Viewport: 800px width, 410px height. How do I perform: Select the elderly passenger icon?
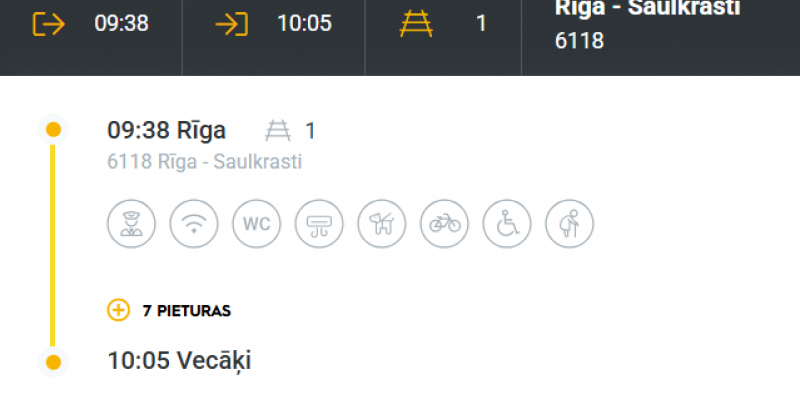click(x=569, y=224)
